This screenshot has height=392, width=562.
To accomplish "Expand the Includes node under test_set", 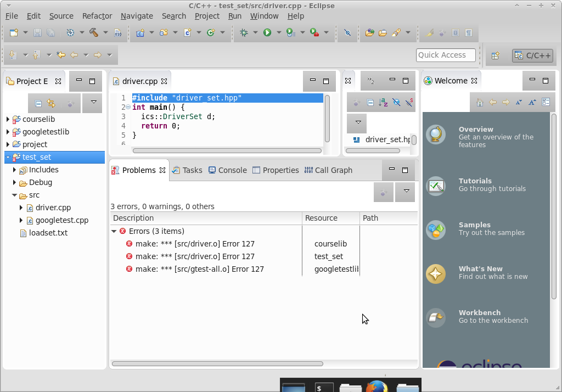I will point(14,170).
